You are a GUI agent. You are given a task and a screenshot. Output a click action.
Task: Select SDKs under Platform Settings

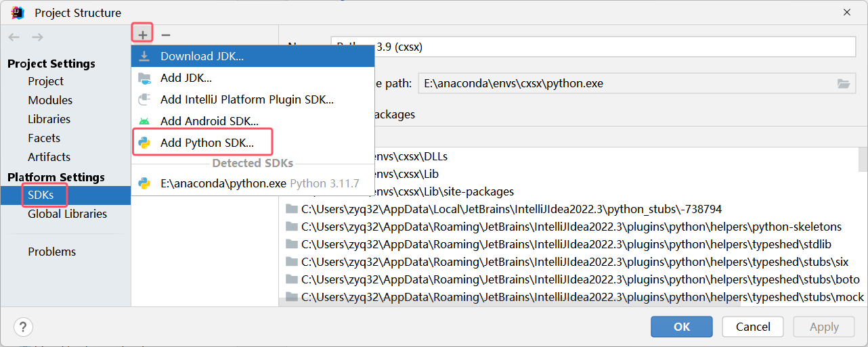click(x=65, y=195)
